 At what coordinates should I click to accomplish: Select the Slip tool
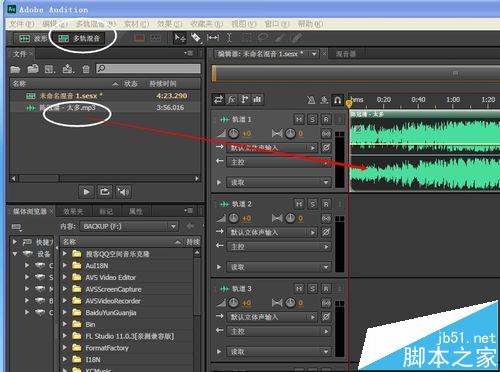(213, 38)
